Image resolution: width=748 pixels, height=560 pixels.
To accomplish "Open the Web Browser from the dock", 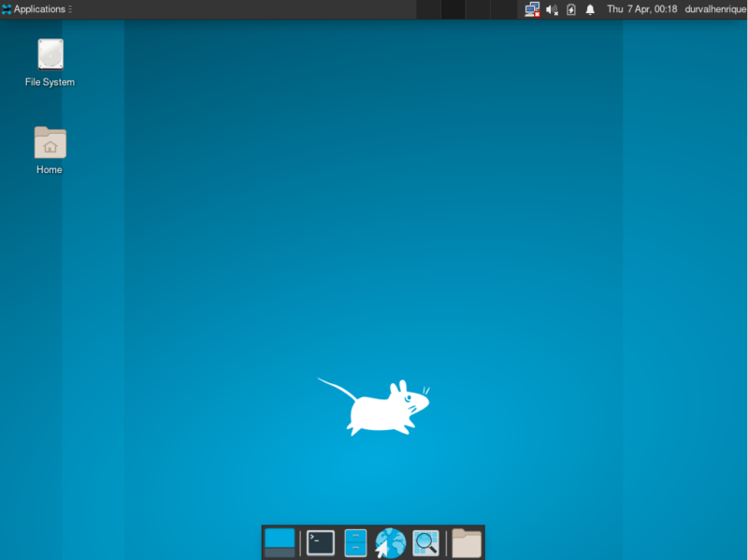I will [390, 540].
